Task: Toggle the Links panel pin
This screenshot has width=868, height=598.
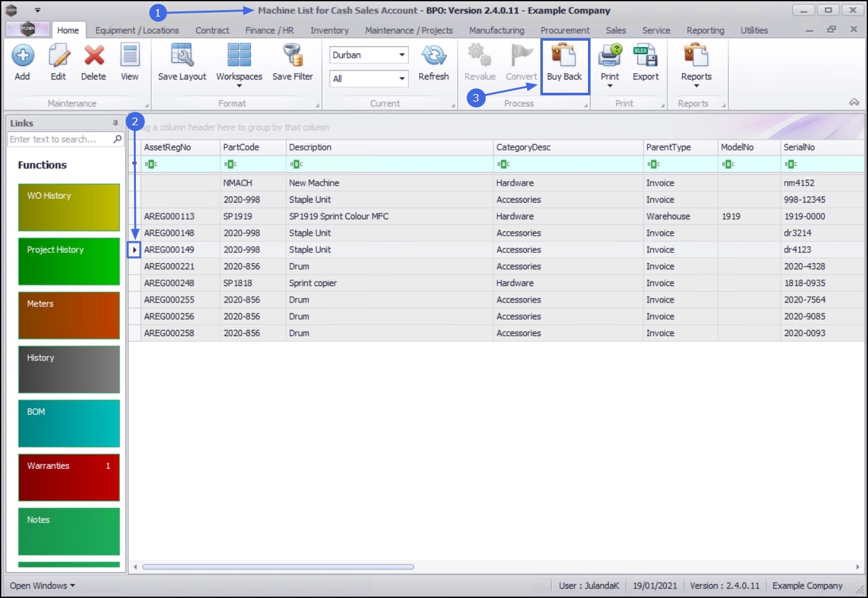Action: coord(116,123)
